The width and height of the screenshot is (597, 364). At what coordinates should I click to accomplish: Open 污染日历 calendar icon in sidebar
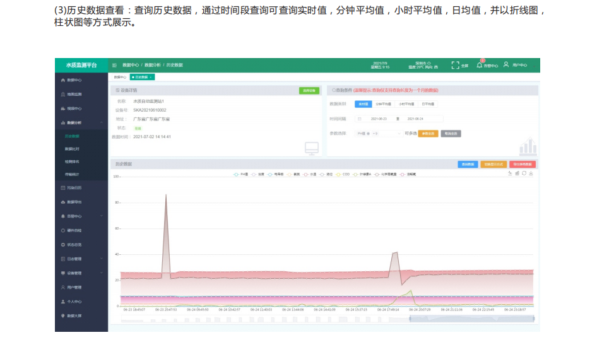[63, 188]
